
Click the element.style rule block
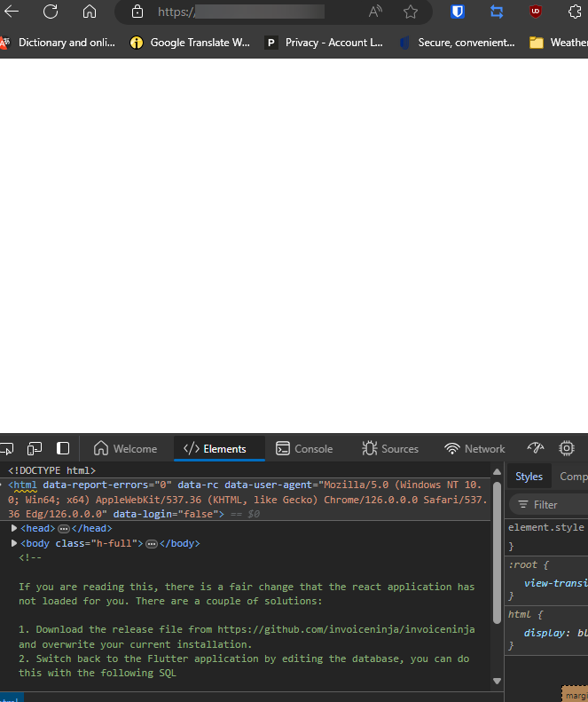547,536
